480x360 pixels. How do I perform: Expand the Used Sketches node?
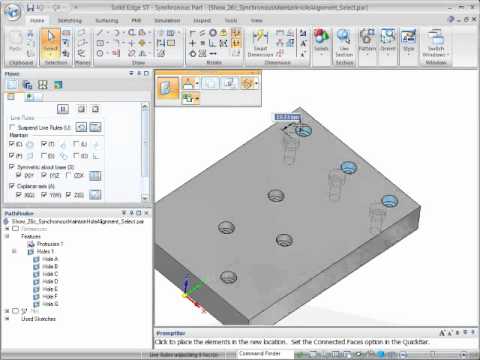point(7,319)
